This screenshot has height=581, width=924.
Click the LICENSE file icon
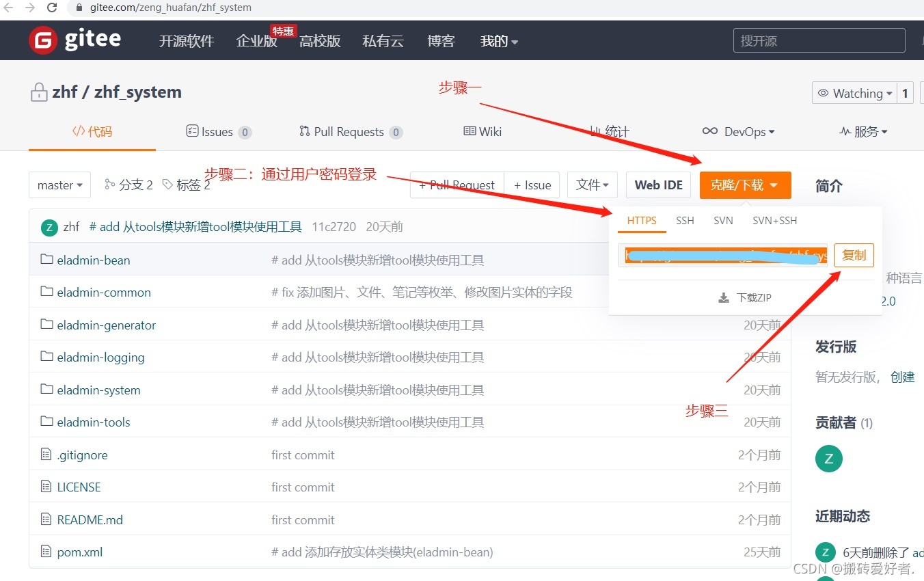tap(46, 486)
